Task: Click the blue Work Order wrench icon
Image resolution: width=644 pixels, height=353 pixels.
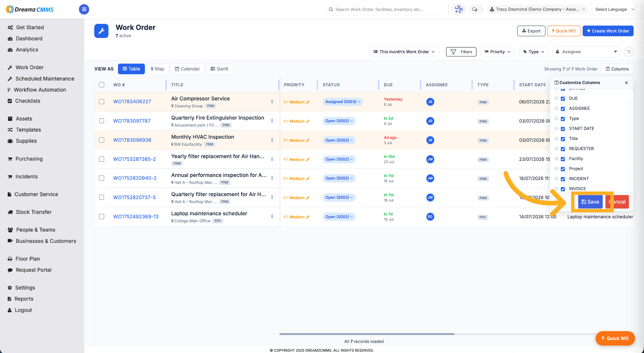Action: (101, 31)
